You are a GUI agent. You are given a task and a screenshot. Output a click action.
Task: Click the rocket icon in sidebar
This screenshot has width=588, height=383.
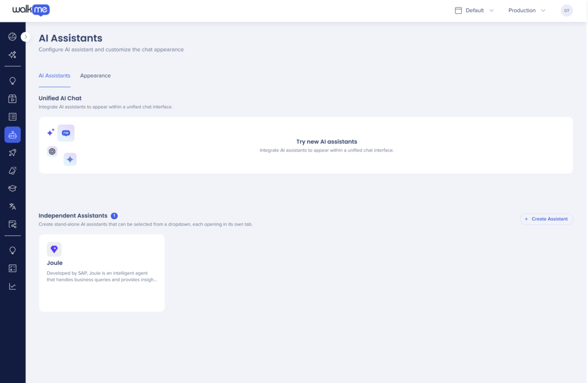click(13, 153)
